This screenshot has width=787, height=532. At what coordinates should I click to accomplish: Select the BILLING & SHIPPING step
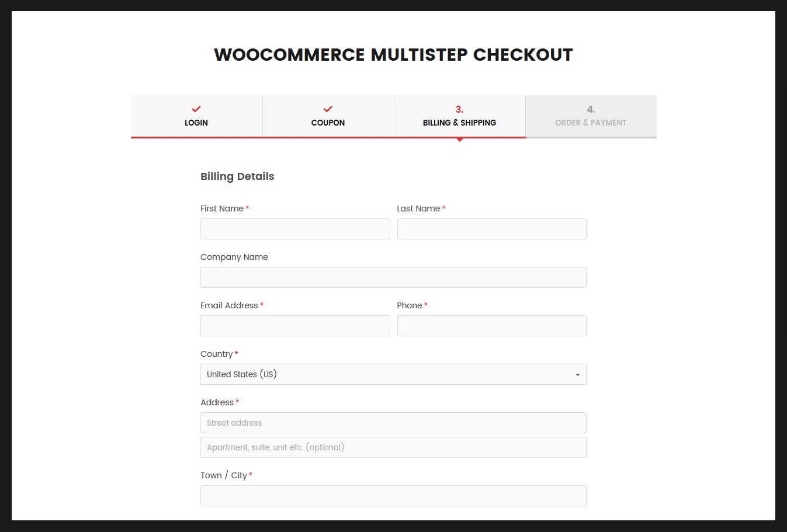459,116
